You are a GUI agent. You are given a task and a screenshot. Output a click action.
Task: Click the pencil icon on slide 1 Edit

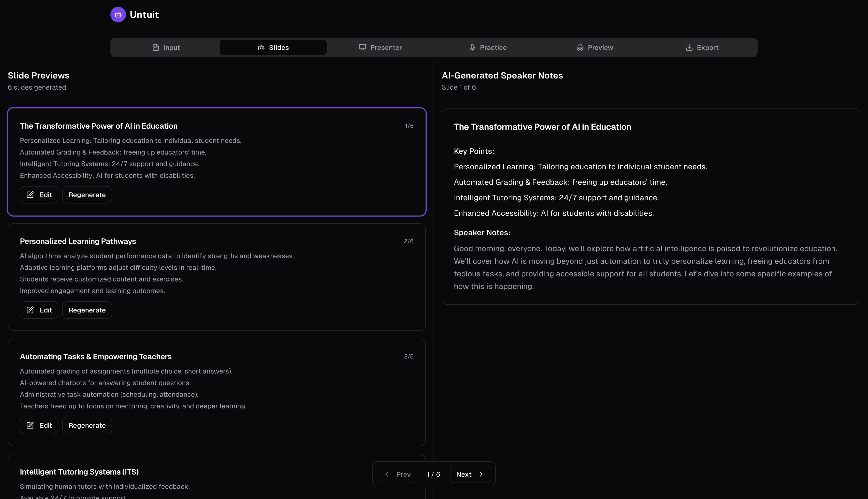pos(30,195)
